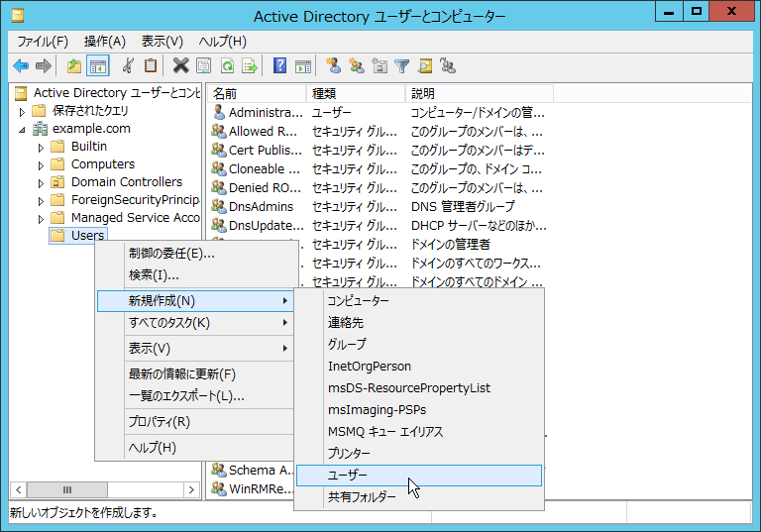Viewport: 761px width, 532px height.
Task: Choose 制御の委任(E)... from context menu
Action: coord(195,253)
